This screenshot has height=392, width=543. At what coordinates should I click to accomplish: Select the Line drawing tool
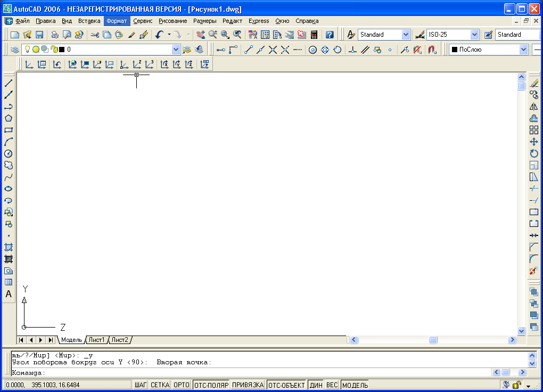coord(9,83)
